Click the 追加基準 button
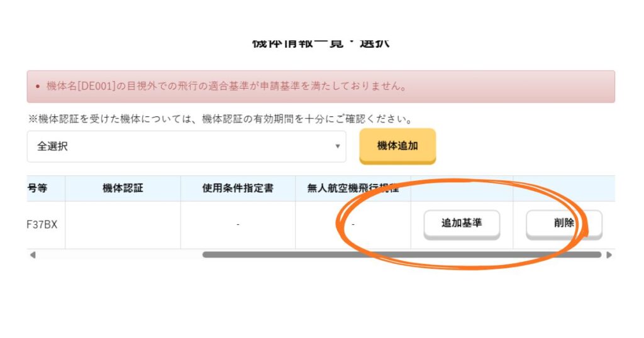The height and width of the screenshot is (338, 644). [x=462, y=223]
